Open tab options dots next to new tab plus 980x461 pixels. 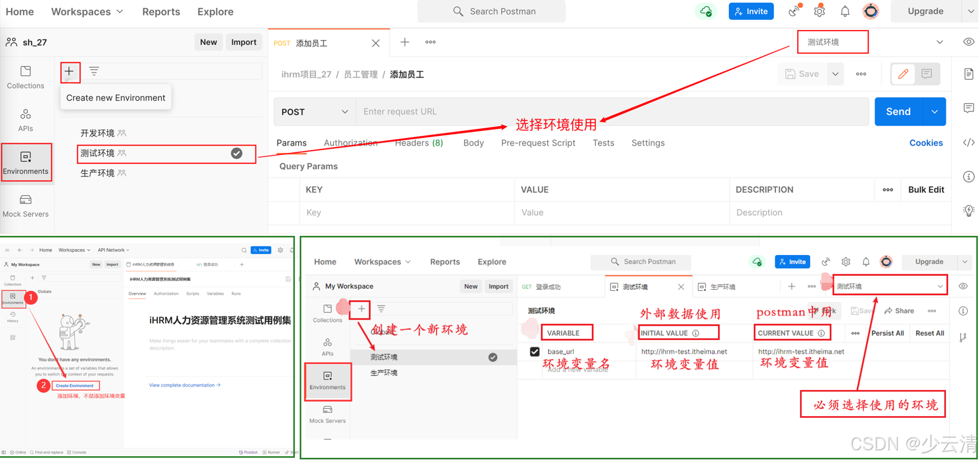point(430,42)
